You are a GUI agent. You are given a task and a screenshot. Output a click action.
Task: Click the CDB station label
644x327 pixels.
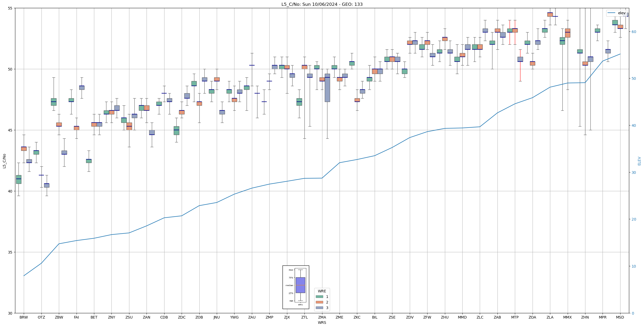(x=164, y=317)
